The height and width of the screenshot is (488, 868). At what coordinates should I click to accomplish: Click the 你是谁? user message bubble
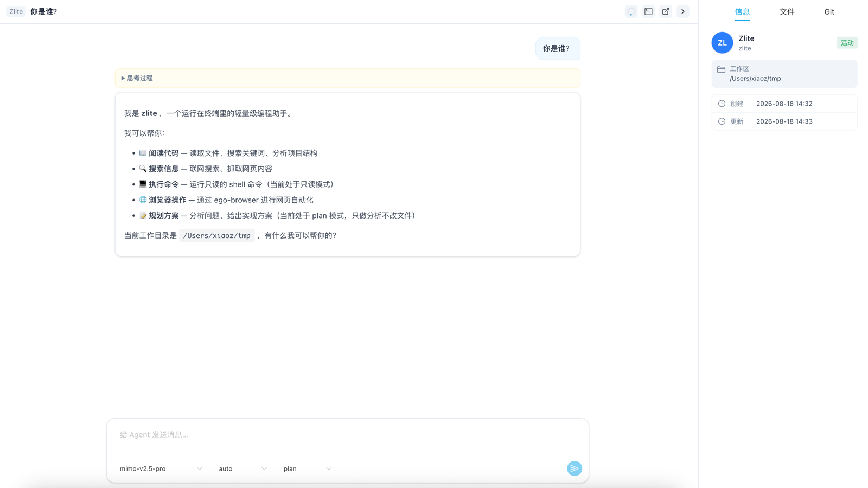[558, 49]
